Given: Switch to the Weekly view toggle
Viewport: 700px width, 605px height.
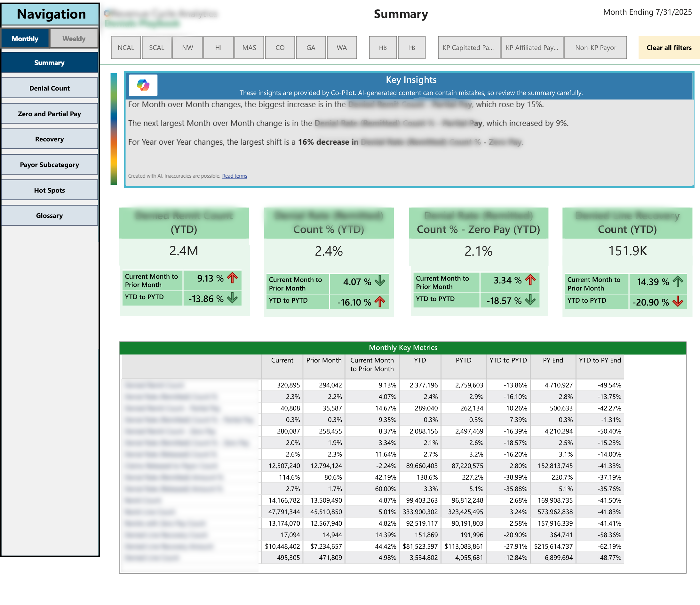Looking at the screenshot, I should pos(74,38).
